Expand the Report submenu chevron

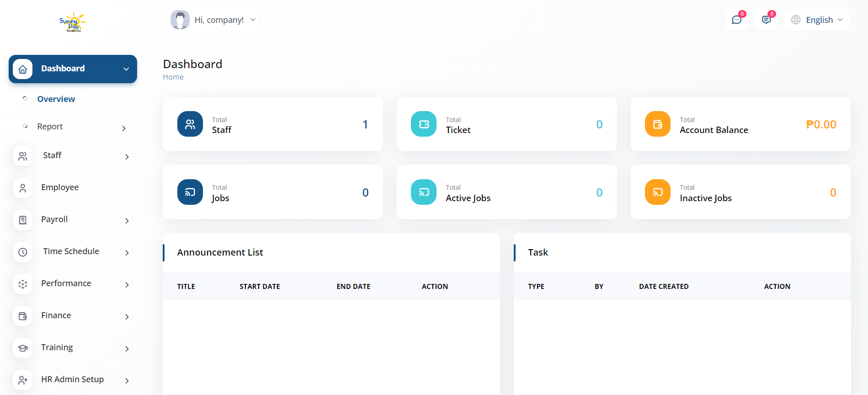tap(124, 128)
